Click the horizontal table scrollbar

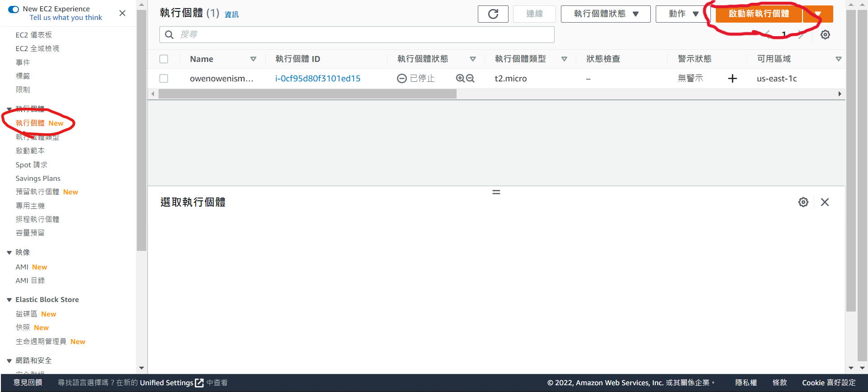(x=307, y=94)
